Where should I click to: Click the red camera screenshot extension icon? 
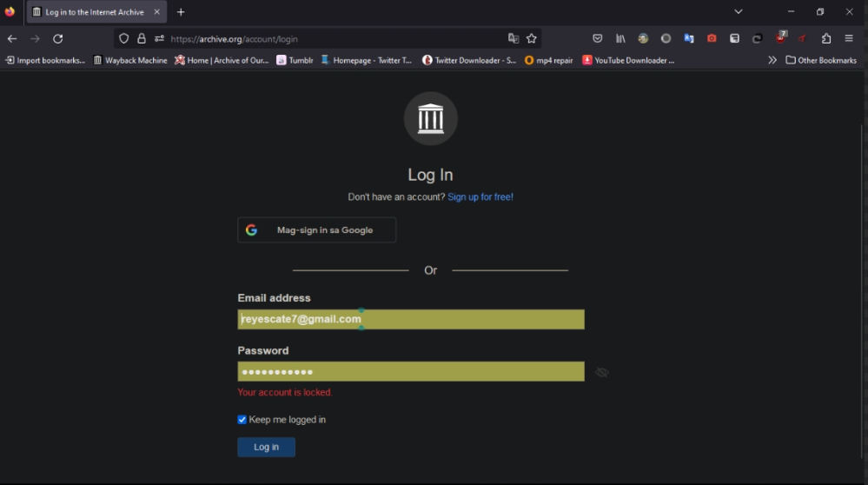pos(712,38)
